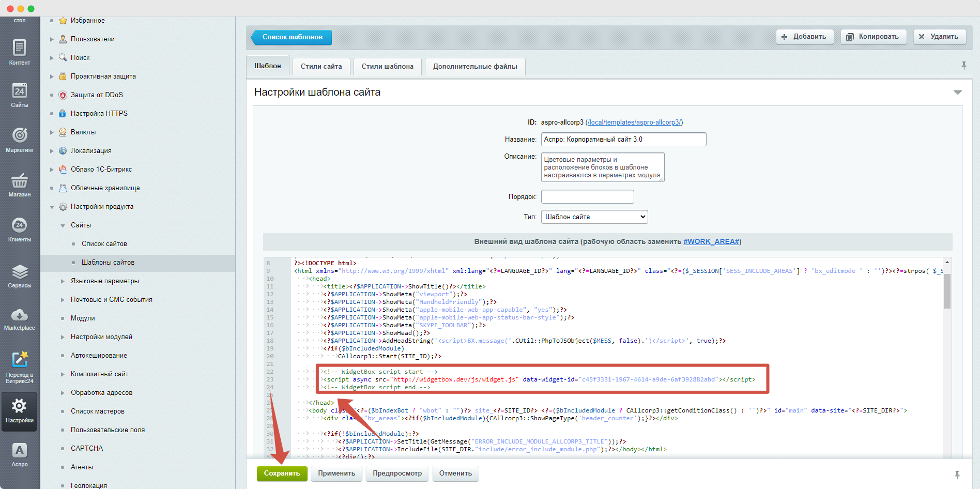The height and width of the screenshot is (489, 980).
Task: Click the Копировать button
Action: 874,37
